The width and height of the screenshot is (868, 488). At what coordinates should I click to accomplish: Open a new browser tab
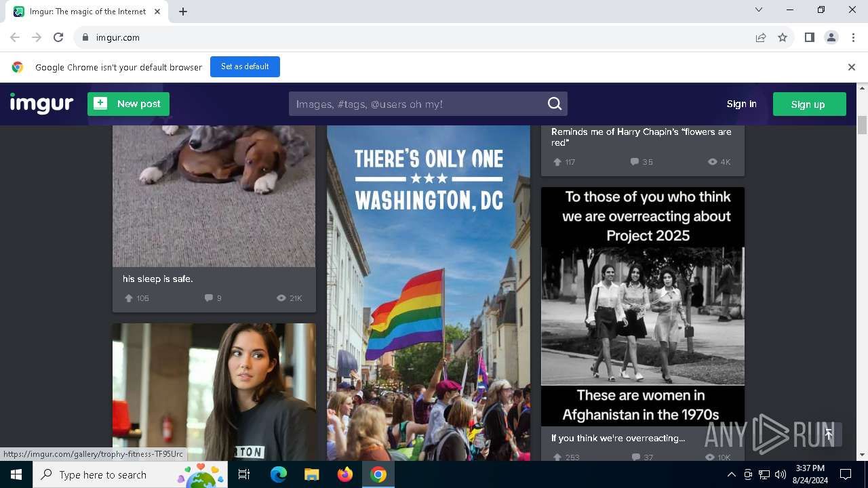[x=183, y=11]
